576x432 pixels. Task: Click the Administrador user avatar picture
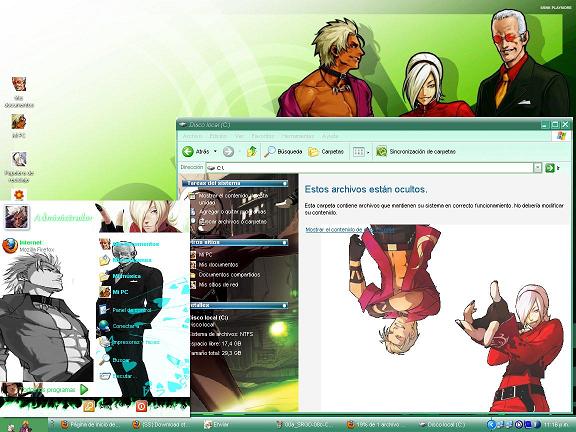click(x=16, y=217)
